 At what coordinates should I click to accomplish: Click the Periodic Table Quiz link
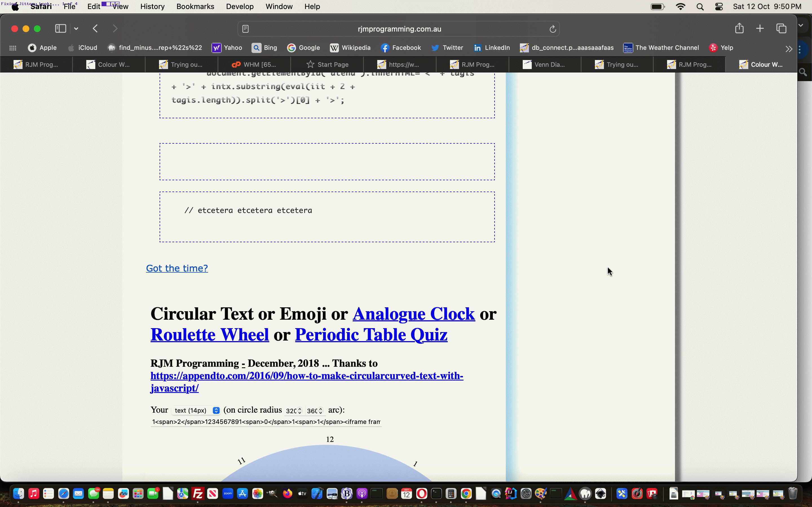pos(371,335)
